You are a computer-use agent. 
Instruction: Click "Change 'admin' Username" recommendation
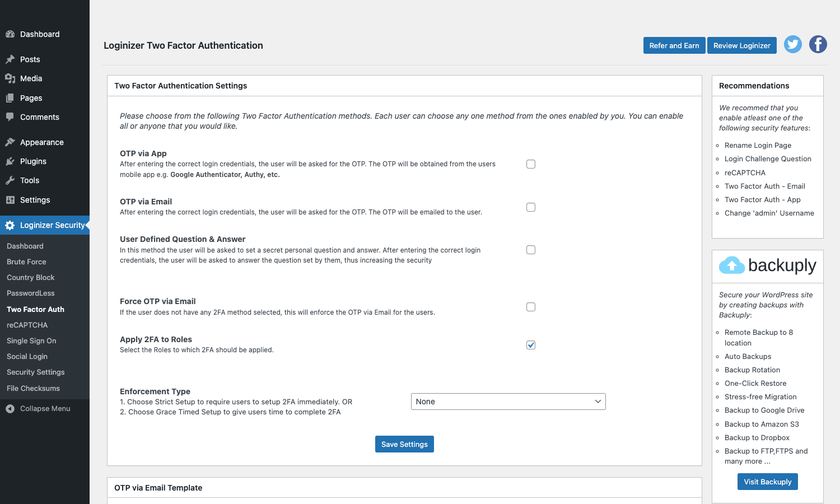(769, 213)
